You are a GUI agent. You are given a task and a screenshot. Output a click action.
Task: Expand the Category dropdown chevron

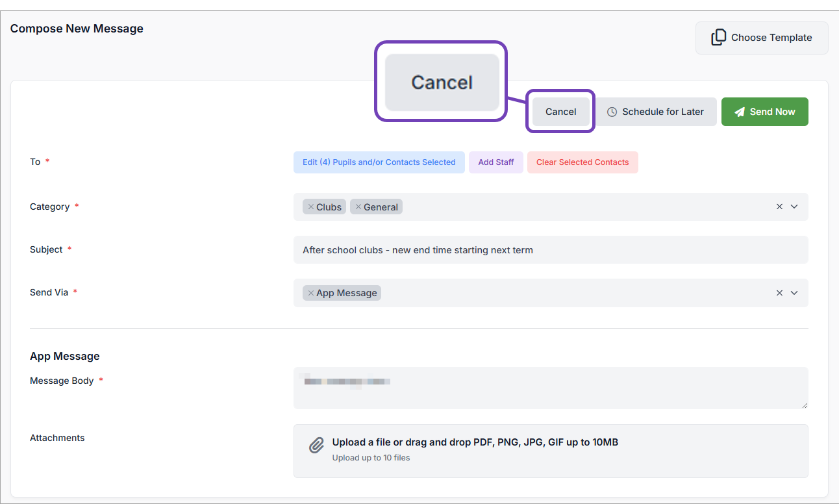click(794, 207)
